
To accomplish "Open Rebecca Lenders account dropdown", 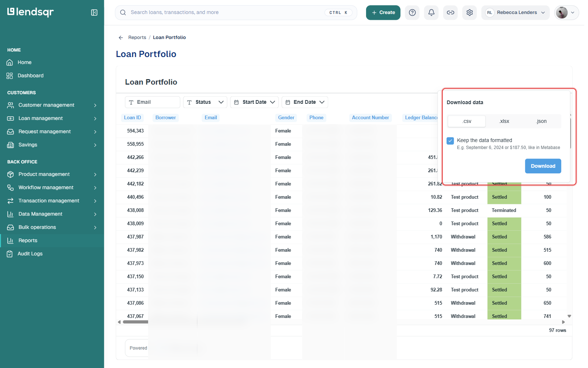I will click(516, 13).
